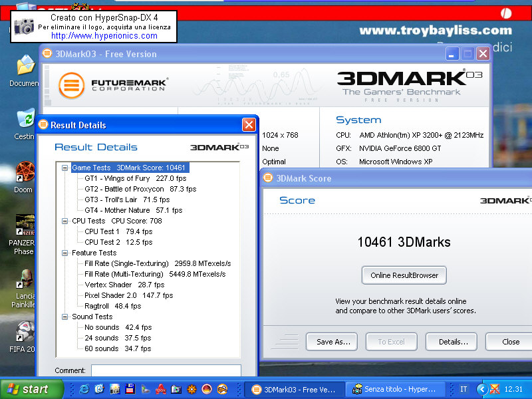This screenshot has height=399, width=532.
Task: Collapse the Feature Tests tree node
Action: (x=65, y=253)
